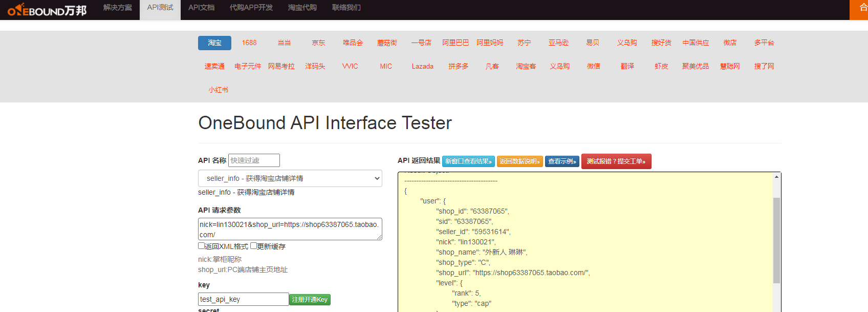868x312 pixels.
Task: Click the API request parameters textarea
Action: [290, 229]
